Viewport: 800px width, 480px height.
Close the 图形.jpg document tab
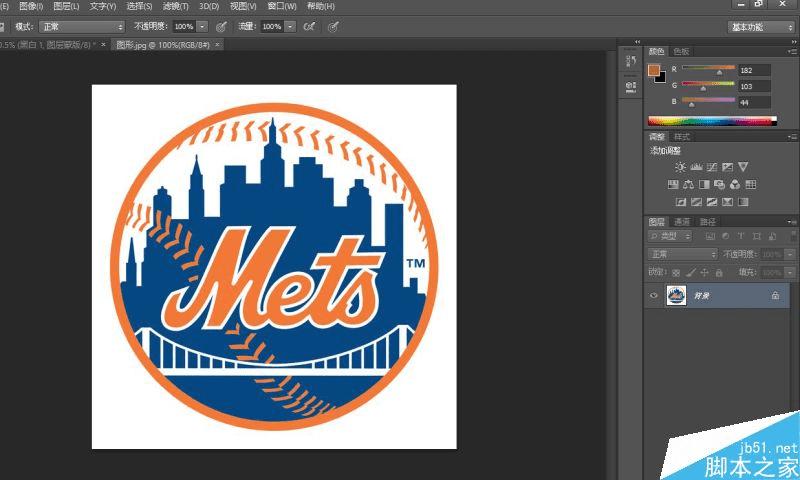point(217,45)
